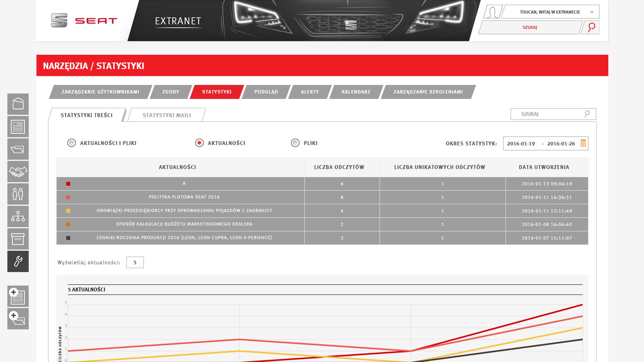
Task: Click the handshake icon in the sidebar
Action: pos(18,172)
